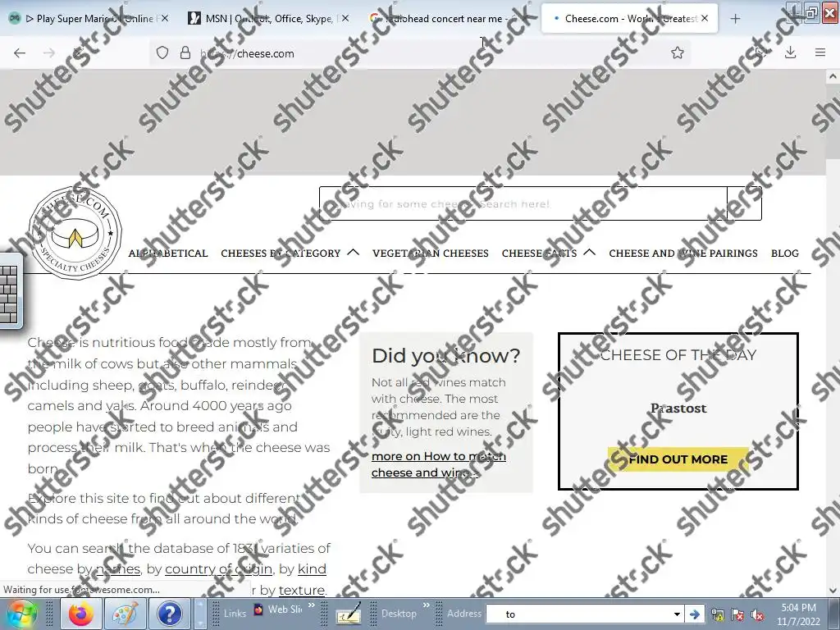
Task: Click the muted volume speaker tray icon
Action: click(x=757, y=615)
